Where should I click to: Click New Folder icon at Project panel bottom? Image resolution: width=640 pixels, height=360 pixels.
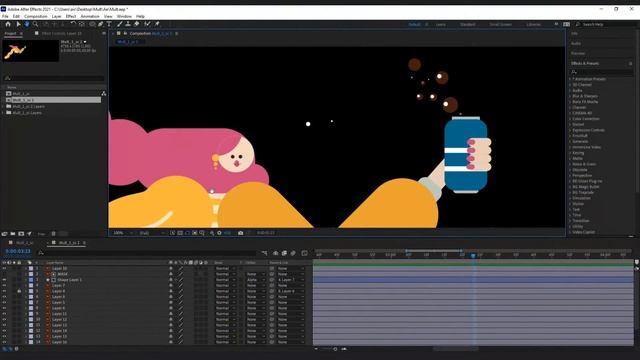click(x=13, y=234)
